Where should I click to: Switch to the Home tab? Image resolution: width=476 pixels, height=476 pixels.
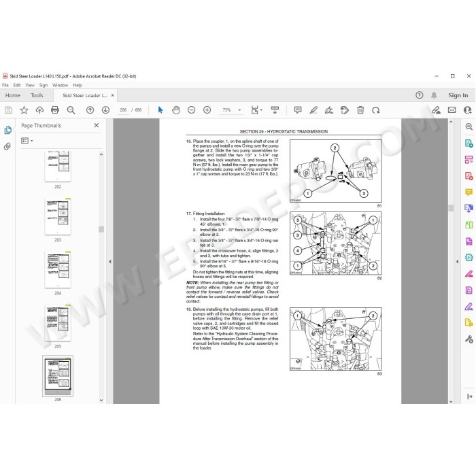[13, 95]
